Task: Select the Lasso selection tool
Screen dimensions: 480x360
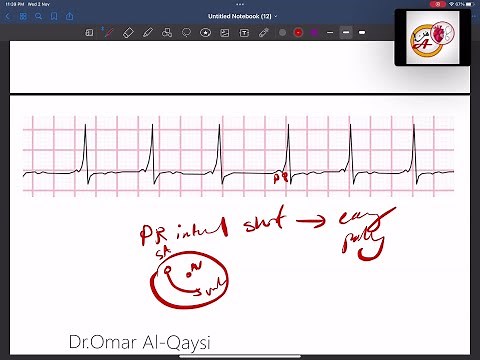Action: click(186, 33)
